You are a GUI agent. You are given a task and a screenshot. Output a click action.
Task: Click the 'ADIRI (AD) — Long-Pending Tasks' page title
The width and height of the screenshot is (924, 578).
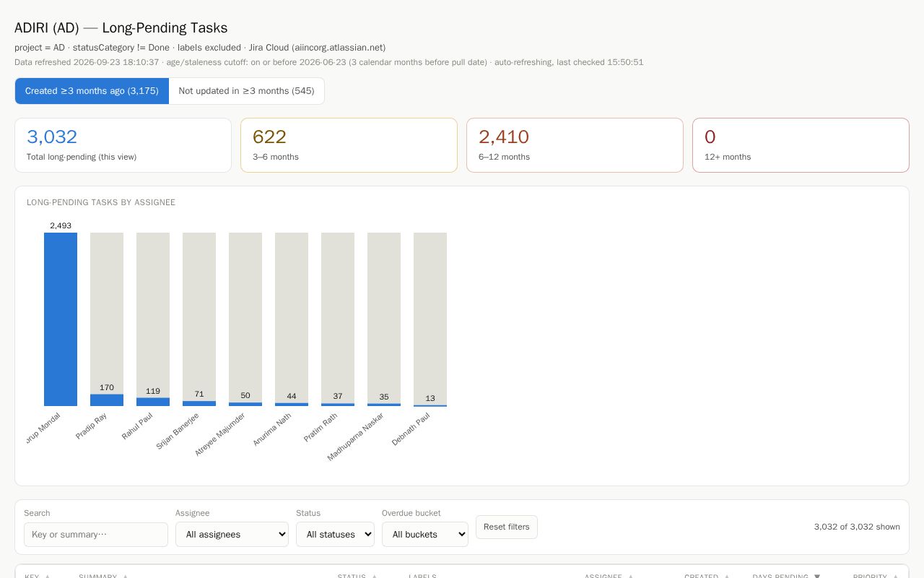[121, 28]
